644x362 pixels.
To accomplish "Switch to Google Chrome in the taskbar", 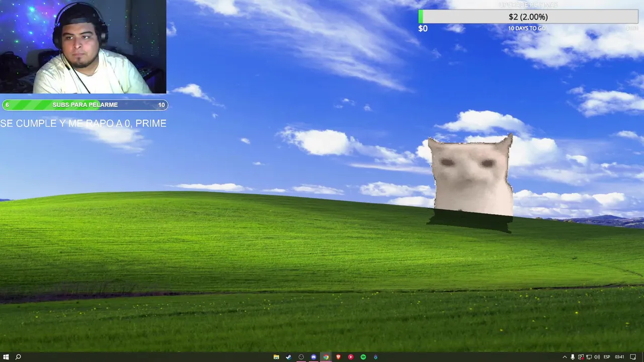I will coord(326,357).
